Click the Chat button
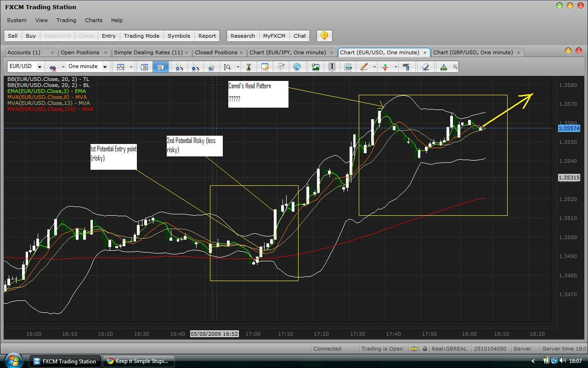 coord(300,36)
